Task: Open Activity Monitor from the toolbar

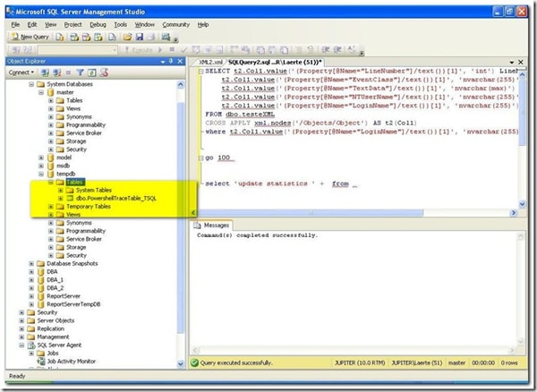Action: coord(166,37)
